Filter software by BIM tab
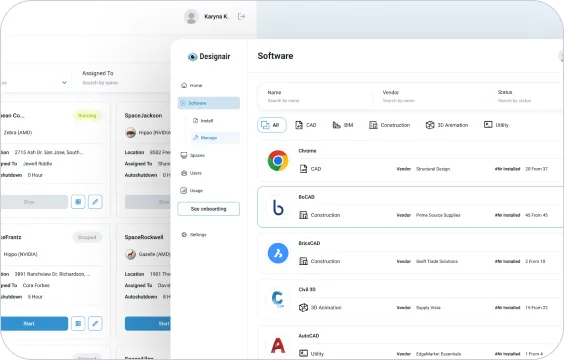The image size is (564, 360). pyautogui.click(x=343, y=125)
